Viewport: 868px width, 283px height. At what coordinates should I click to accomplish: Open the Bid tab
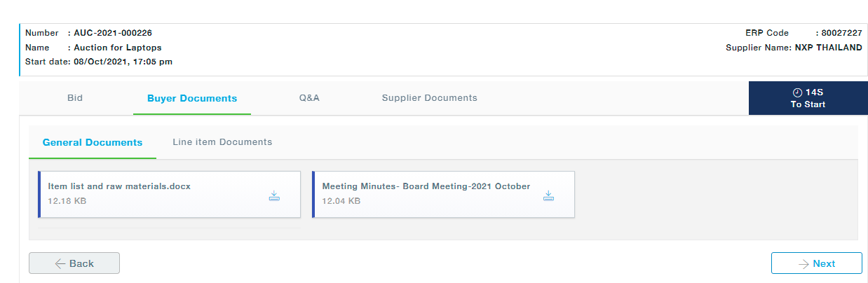click(75, 98)
